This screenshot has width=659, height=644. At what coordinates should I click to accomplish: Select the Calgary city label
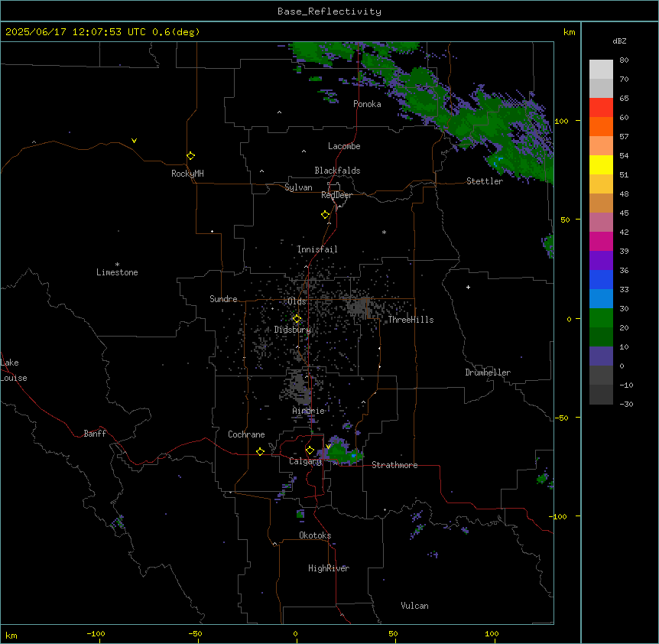pos(305,461)
